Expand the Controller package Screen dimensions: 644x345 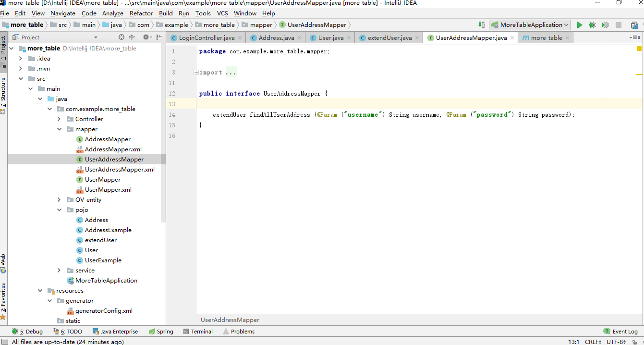coord(59,119)
